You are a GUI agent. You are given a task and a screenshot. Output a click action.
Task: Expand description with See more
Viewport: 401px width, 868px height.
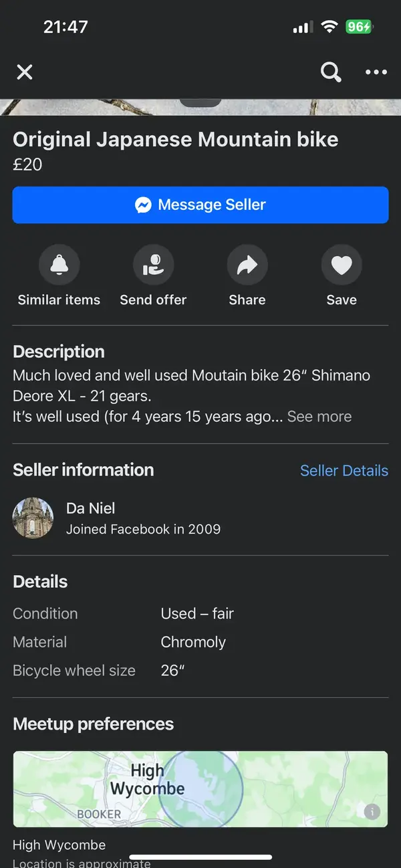tap(319, 417)
